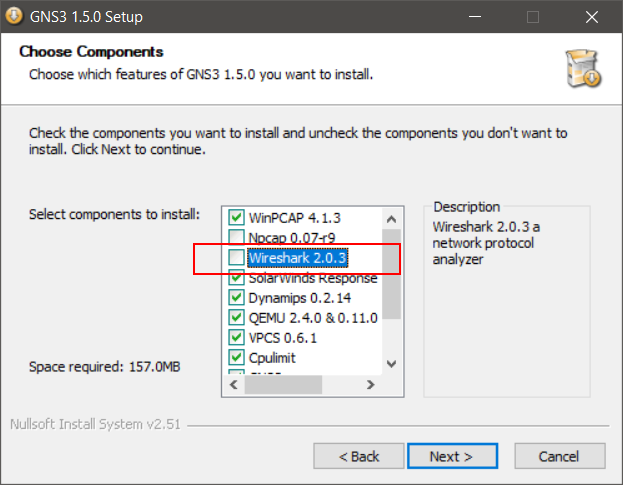
Task: Click the horizontal scrollbar thumb of component list
Action: coord(283,385)
